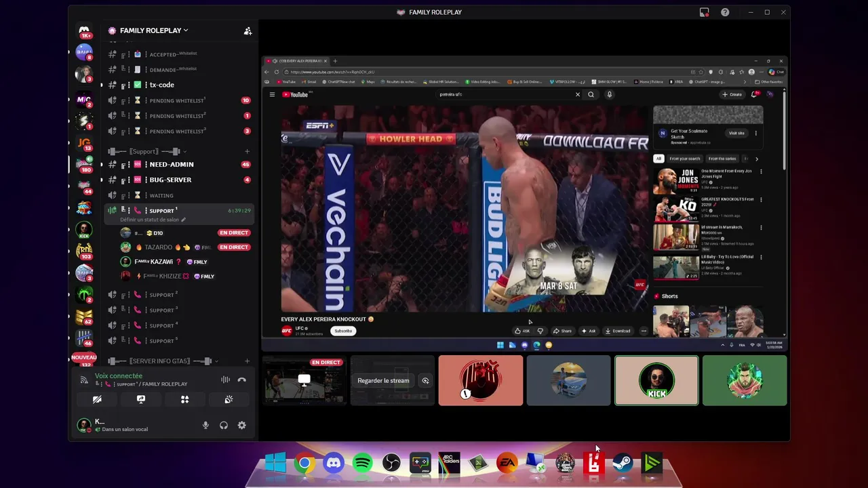Open the KICK server icon in server list
Viewport: 868px width, 488px height.
84,230
